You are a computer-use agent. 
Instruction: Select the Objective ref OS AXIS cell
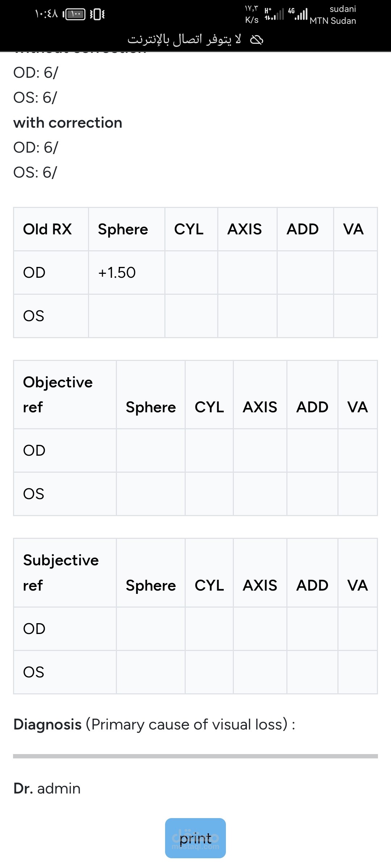point(260,494)
